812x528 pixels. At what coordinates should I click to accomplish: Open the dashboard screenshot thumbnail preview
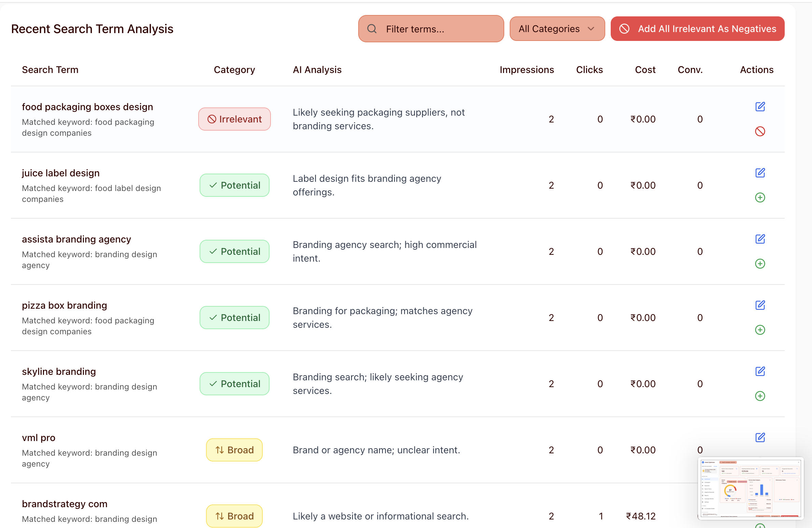[750, 488]
